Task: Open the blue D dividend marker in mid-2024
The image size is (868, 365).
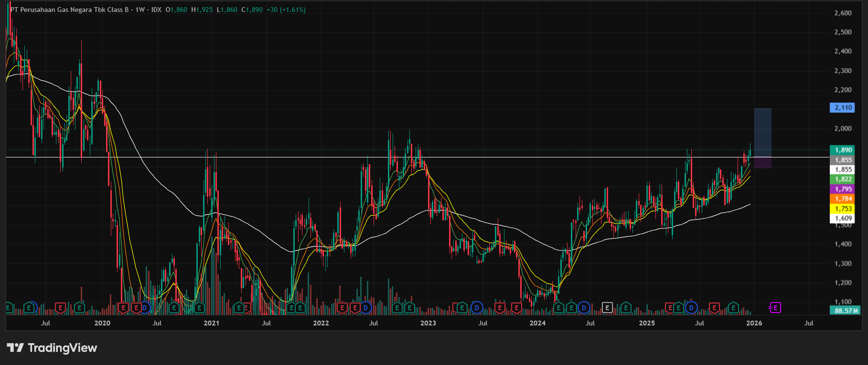Action: pyautogui.click(x=583, y=308)
